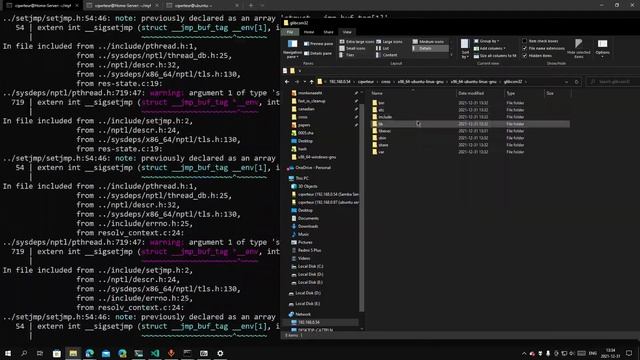Viewport: 640px width, 360px height.
Task: Open the Group by dropdown
Action: (x=487, y=41)
